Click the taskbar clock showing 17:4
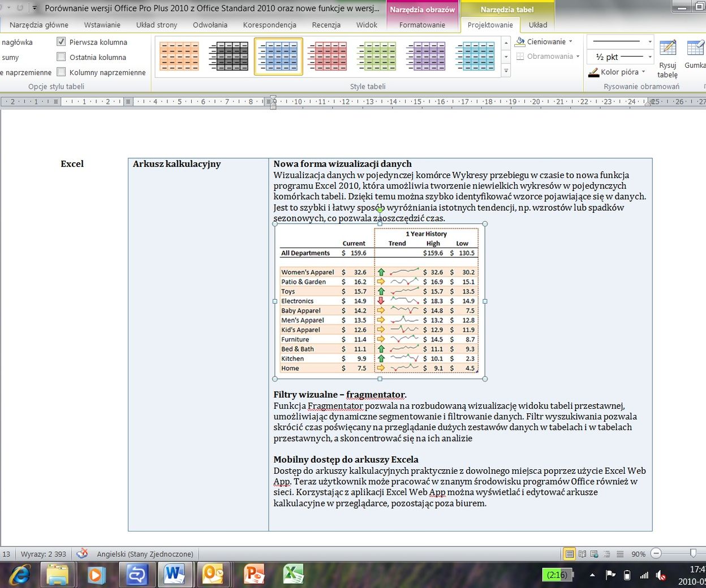This screenshot has width=706, height=588. click(x=692, y=575)
